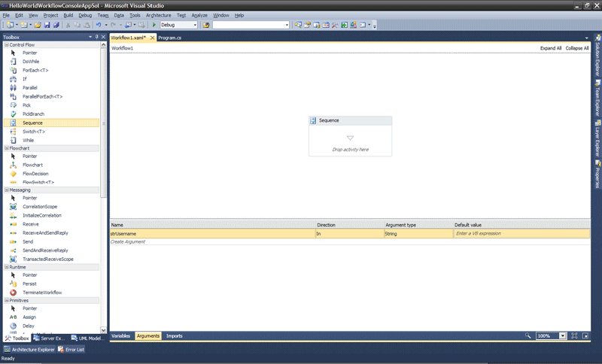Screen dimensions: 602x364
Task: Click the Sequence activity header on canvas
Action: 350,120
